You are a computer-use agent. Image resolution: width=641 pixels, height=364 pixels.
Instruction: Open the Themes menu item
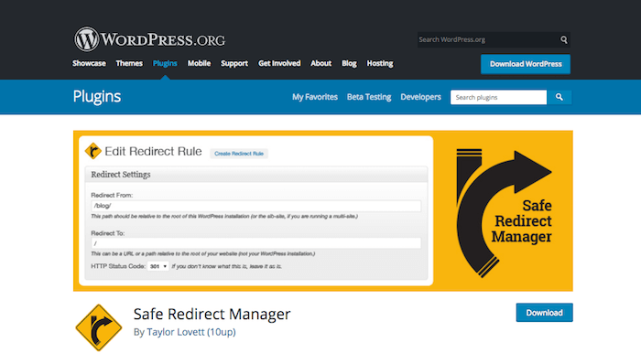pos(129,63)
